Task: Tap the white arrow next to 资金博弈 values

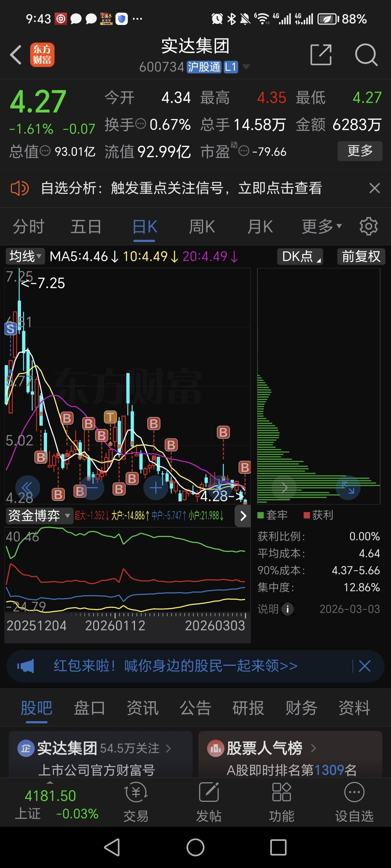Action: (243, 516)
